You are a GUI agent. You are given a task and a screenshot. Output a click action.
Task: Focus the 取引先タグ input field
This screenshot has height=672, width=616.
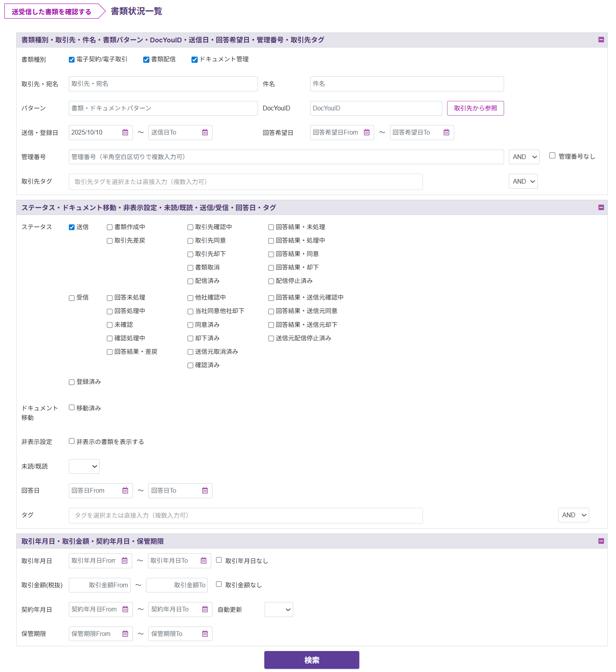(x=246, y=182)
